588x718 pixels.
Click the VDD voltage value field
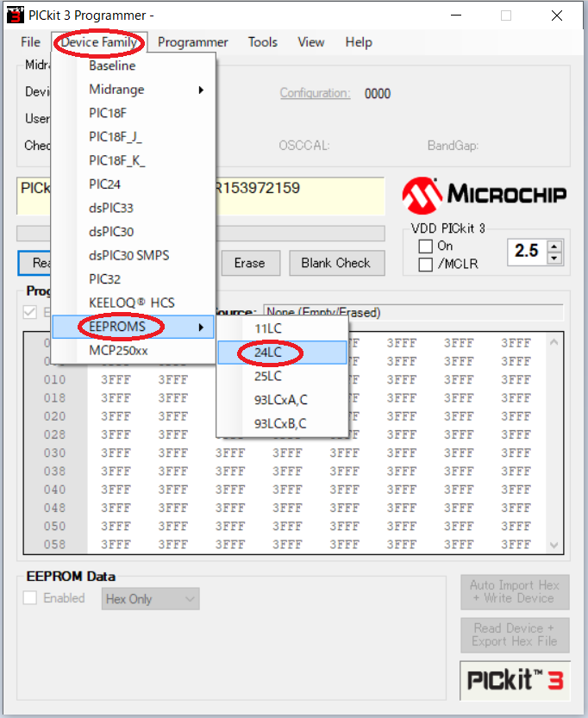(526, 251)
